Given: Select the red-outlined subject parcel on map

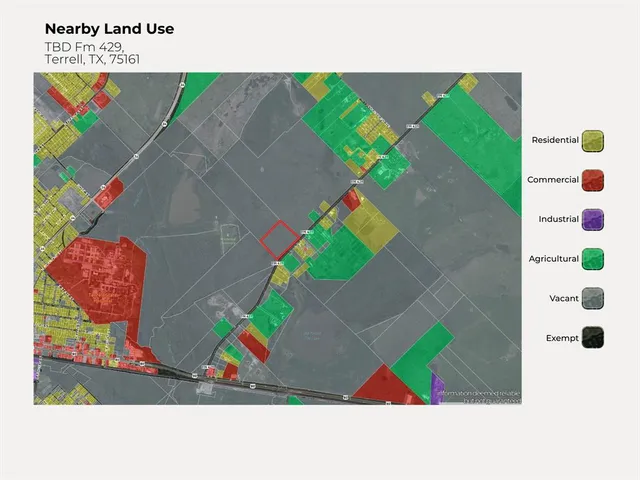Looking at the screenshot, I should pyautogui.click(x=279, y=238).
